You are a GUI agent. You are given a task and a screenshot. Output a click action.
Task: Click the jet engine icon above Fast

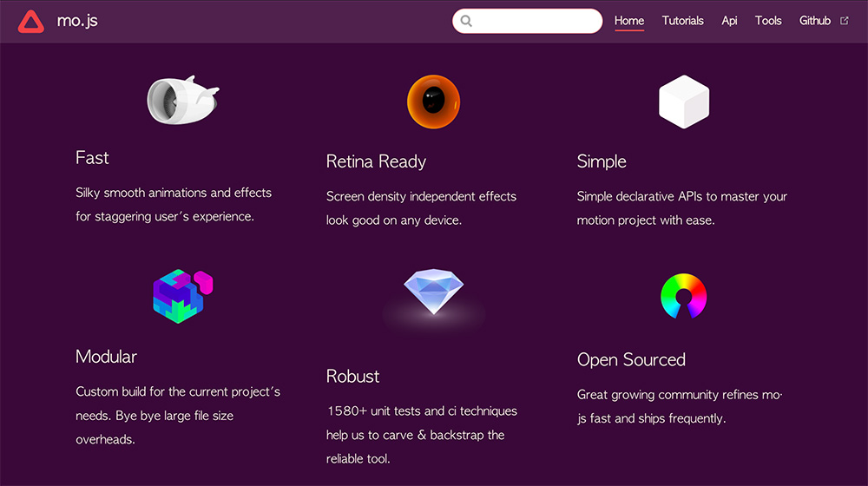[182, 100]
